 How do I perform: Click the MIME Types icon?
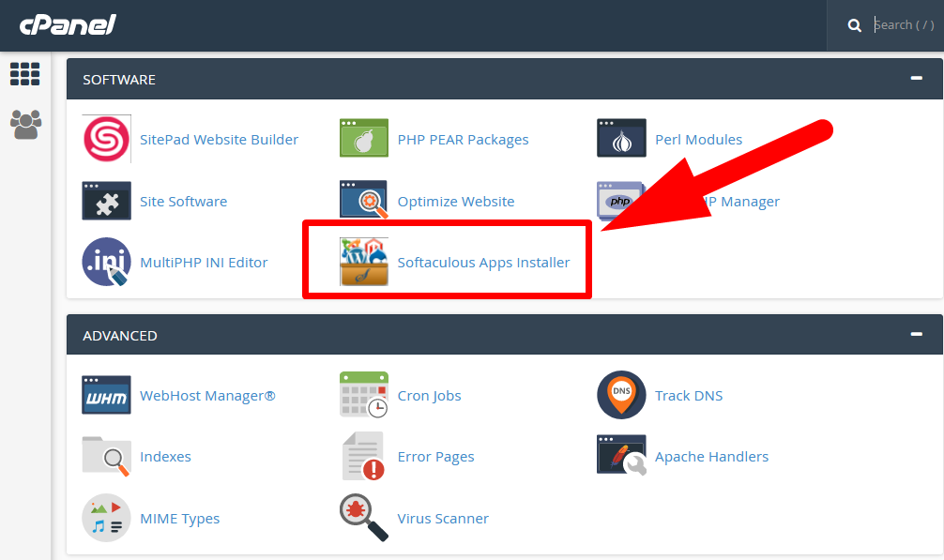coord(107,518)
